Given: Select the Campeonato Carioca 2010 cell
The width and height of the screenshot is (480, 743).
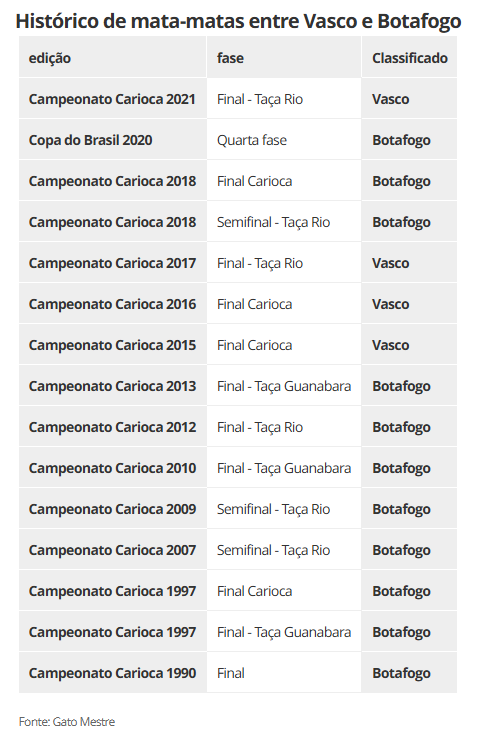Looking at the screenshot, I should (113, 468).
